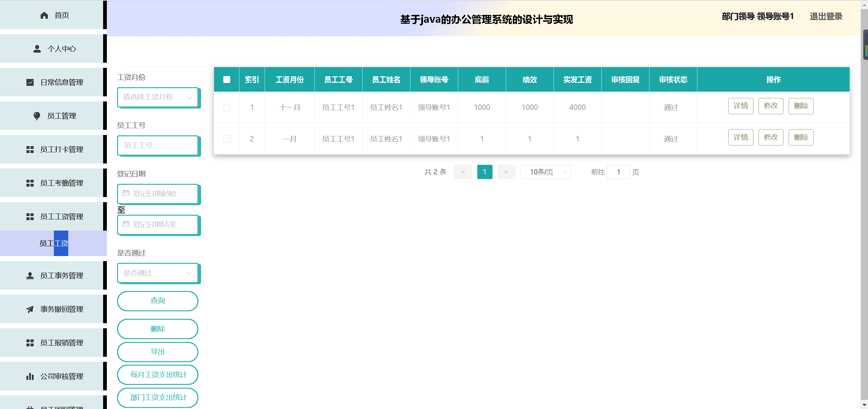
Task: Click the previous page arrow
Action: coord(463,172)
